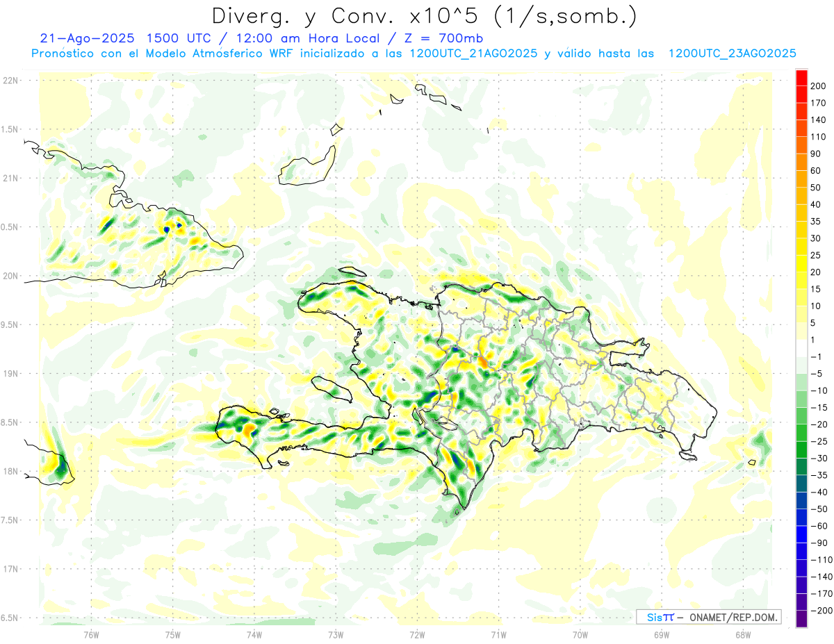Click the '-25' color scale value
Viewport: 834px width, 644px height.
click(818, 441)
